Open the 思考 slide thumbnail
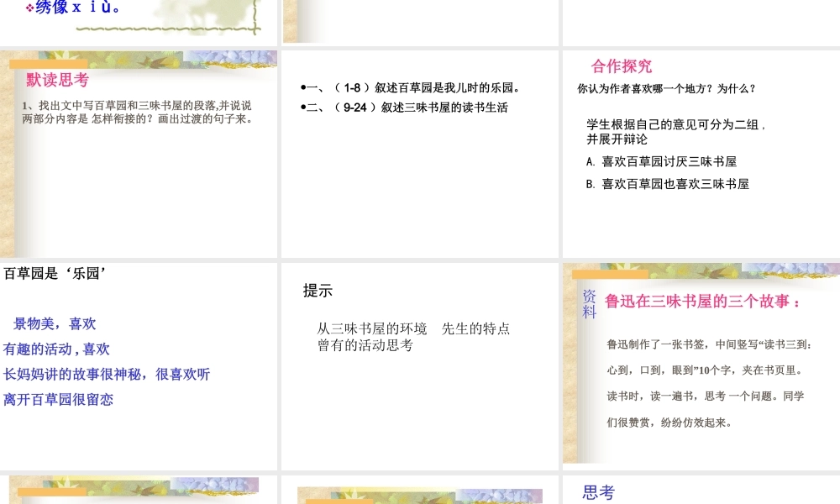 [x=701, y=490]
